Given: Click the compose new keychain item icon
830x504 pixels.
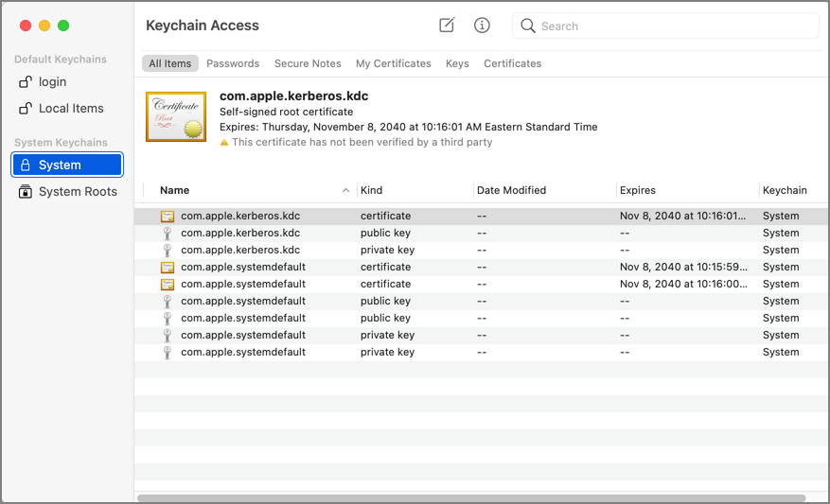Looking at the screenshot, I should [x=447, y=25].
